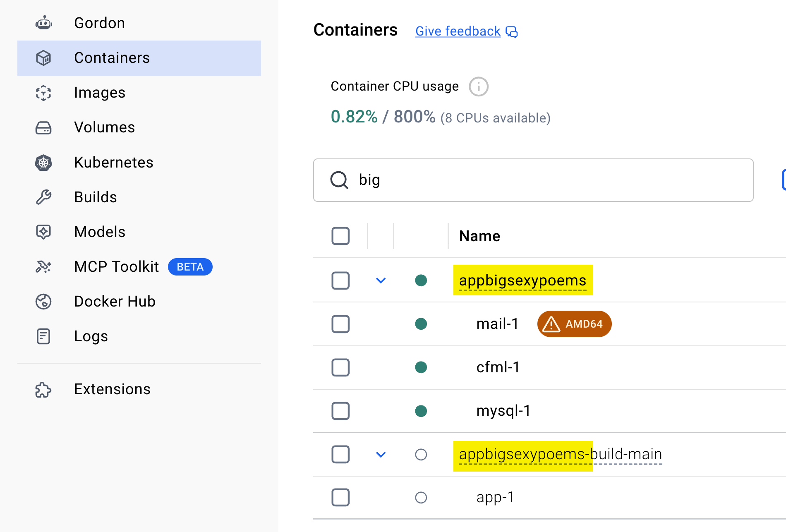Click stopped status circle of app-1

pyautogui.click(x=421, y=497)
